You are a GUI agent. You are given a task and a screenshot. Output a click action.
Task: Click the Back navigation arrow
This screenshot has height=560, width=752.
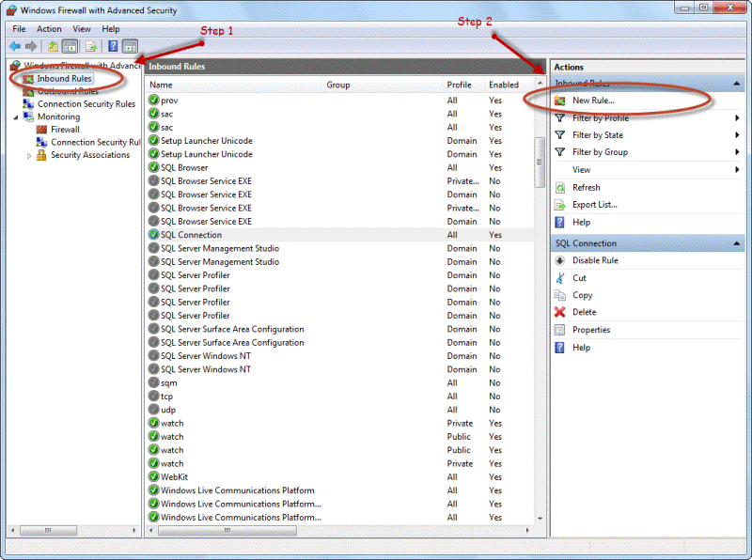pyautogui.click(x=15, y=45)
